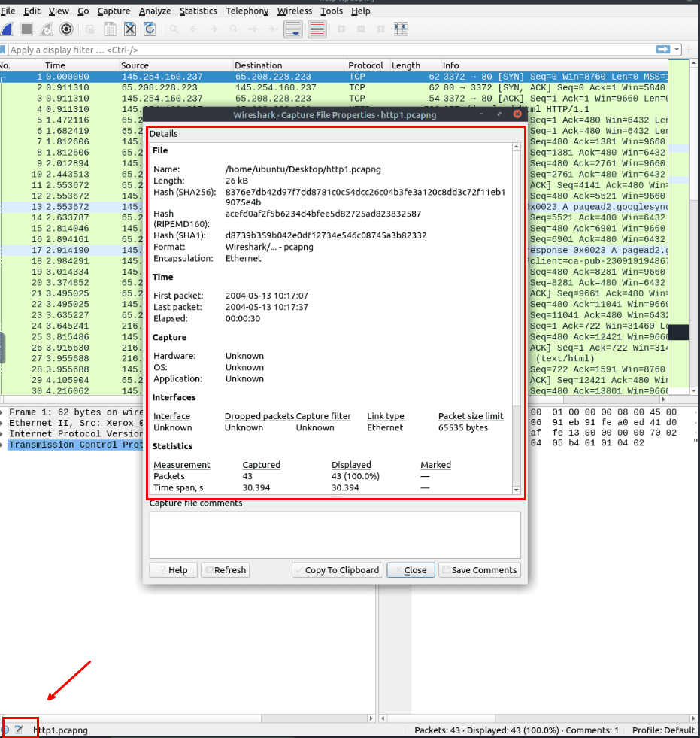700x738 pixels.
Task: Click in the capture file comments box
Action: (335, 534)
